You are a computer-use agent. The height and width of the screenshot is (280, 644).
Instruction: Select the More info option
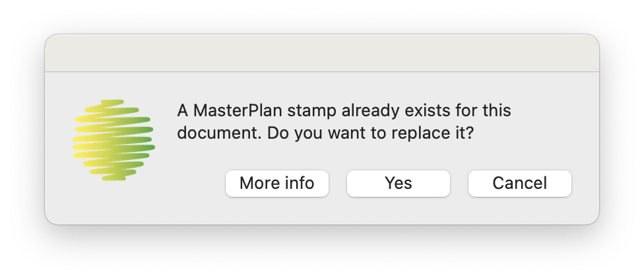point(276,183)
